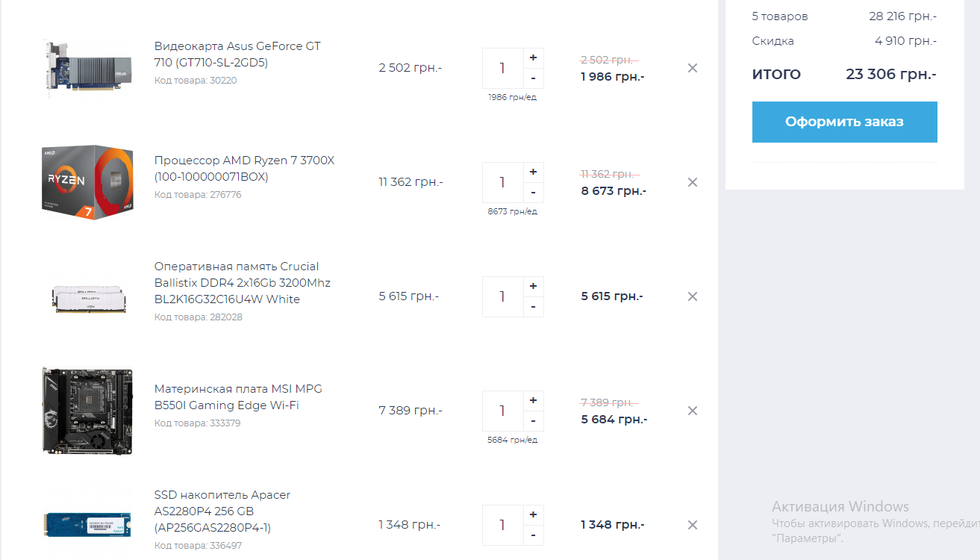Open the Материнская плата MSI MPG B550I link

tap(238, 397)
